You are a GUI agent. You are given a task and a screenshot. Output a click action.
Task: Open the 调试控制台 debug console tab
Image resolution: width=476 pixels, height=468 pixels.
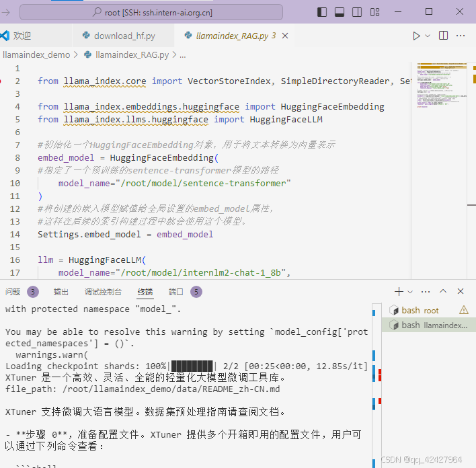click(x=103, y=292)
